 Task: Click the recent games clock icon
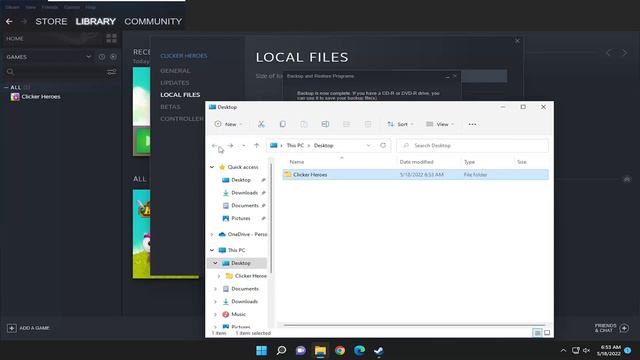[x=102, y=57]
